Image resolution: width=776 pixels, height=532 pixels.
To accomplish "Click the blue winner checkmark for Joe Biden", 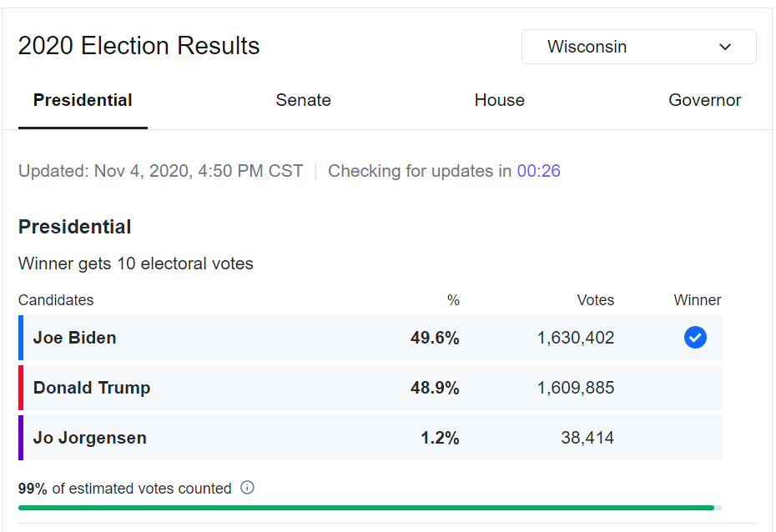I will [695, 338].
